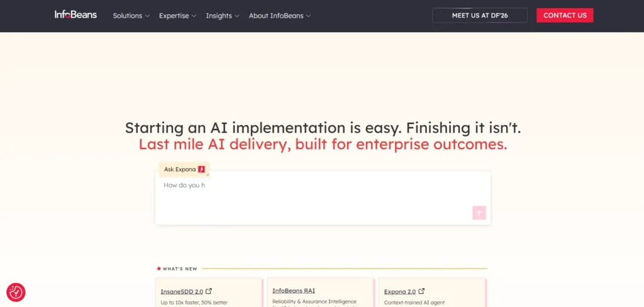Click "Context-trained AI agent" text
This screenshot has width=644, height=307.
pyautogui.click(x=414, y=303)
